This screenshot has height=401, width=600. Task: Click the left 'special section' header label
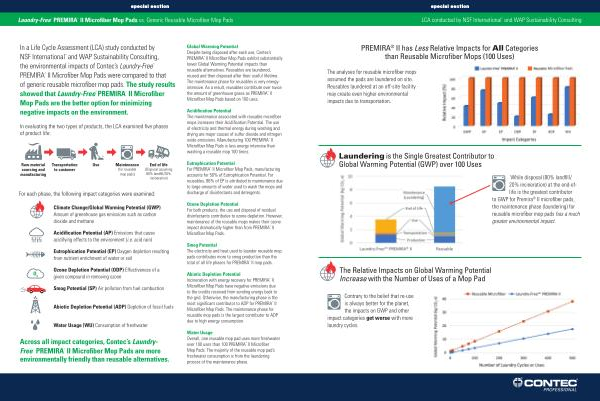click(150, 6)
